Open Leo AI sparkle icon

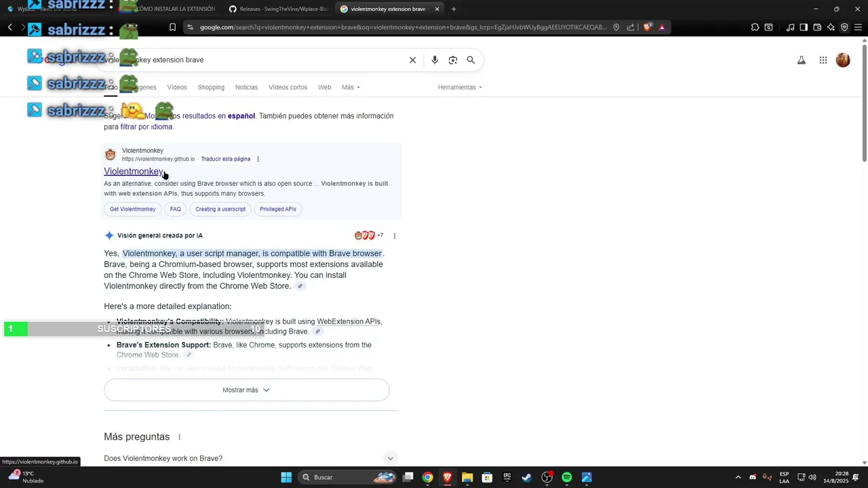point(831,27)
